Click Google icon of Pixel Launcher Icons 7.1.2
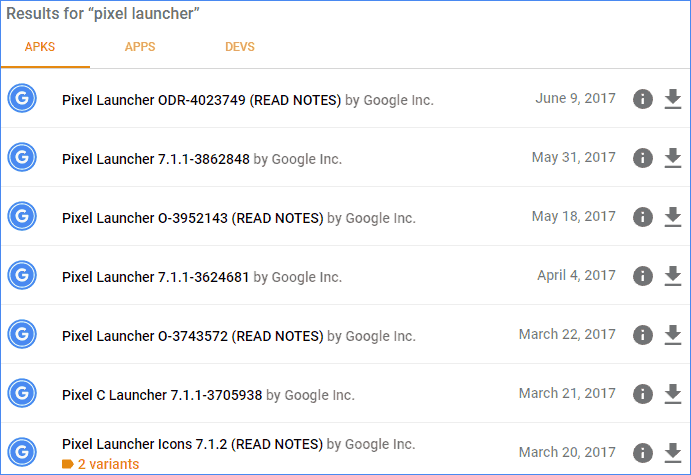The width and height of the screenshot is (691, 475). click(x=22, y=453)
